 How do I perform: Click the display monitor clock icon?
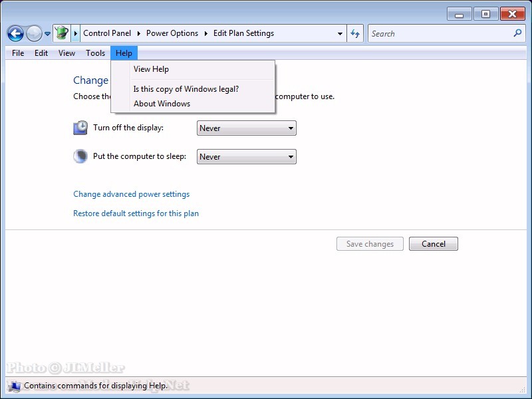[x=80, y=128]
